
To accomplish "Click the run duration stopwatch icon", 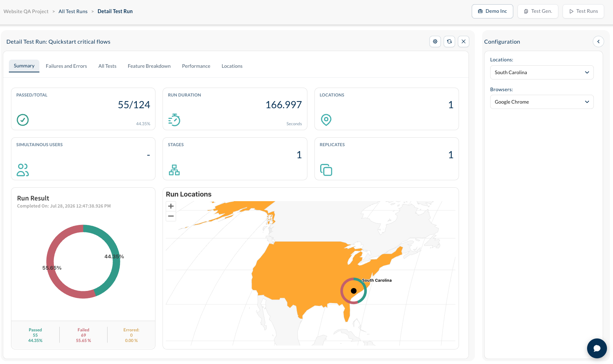I will coord(174,120).
